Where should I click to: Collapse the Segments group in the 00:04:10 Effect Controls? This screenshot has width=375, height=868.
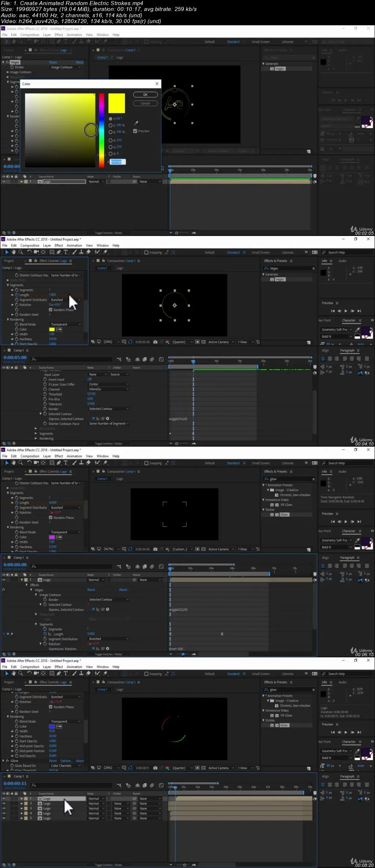point(8,285)
